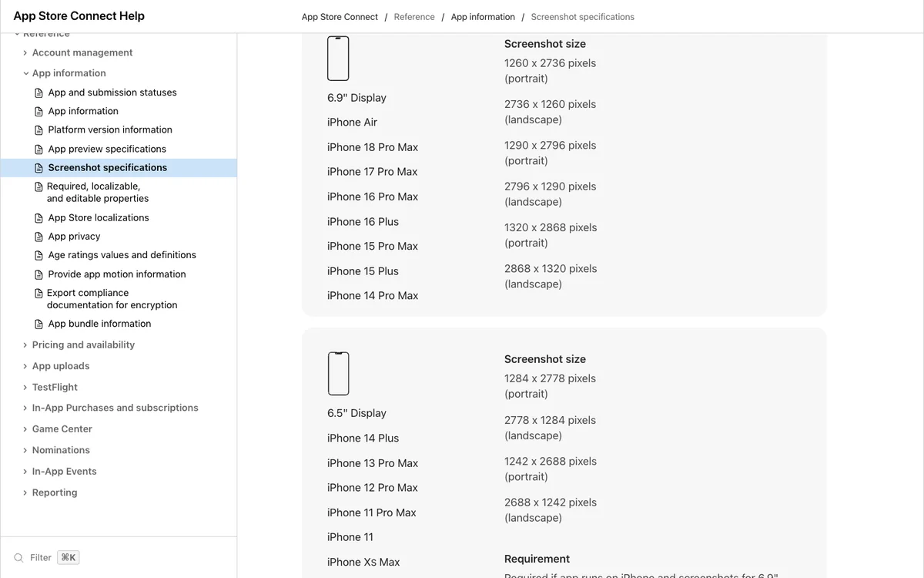Click iPhone 14 Pro Max device name
Viewport: 924px width, 578px height.
(x=373, y=296)
